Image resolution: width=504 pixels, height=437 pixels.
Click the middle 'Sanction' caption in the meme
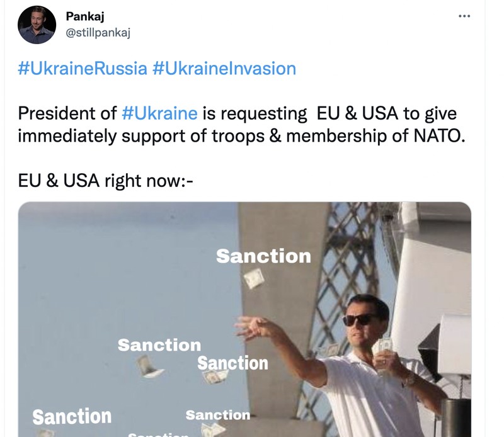pyautogui.click(x=233, y=362)
